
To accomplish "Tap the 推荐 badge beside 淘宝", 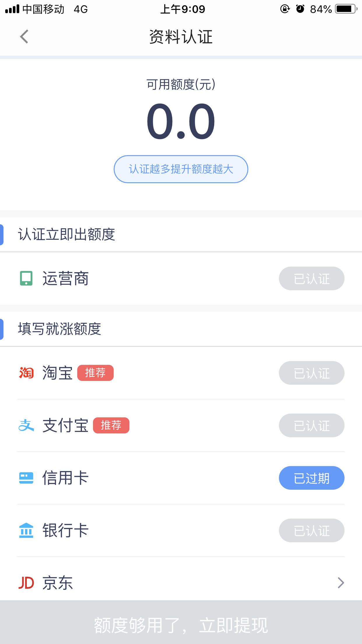I will pyautogui.click(x=95, y=373).
